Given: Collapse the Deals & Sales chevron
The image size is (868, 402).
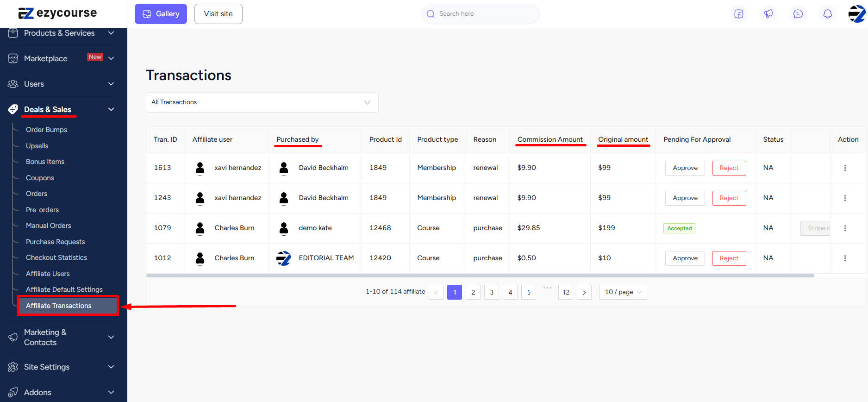Looking at the screenshot, I should tap(111, 109).
